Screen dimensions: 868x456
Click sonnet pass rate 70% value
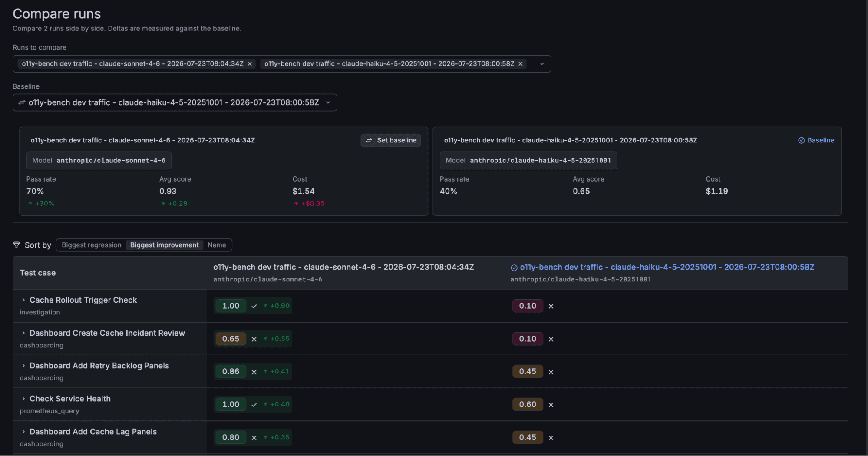click(35, 191)
